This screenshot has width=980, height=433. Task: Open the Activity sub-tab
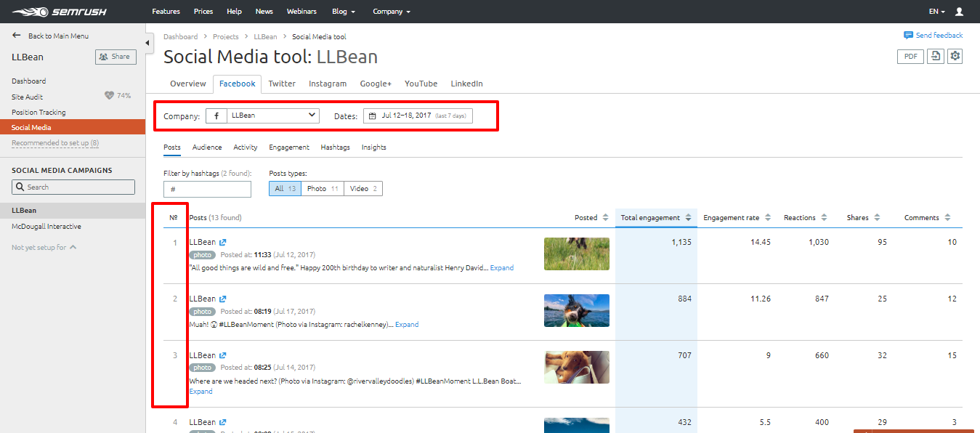click(x=246, y=147)
